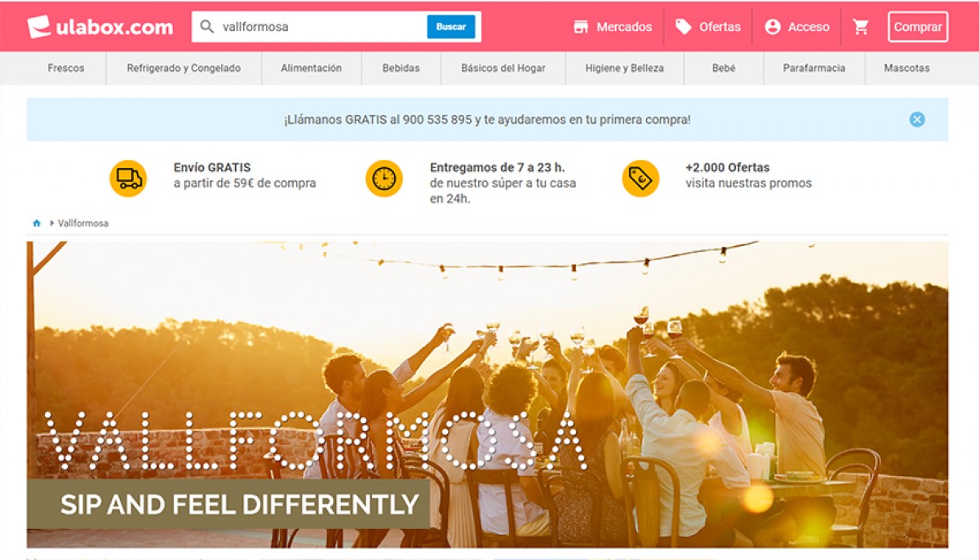
Task: Select Higiene y Belleza category
Action: click(x=624, y=68)
